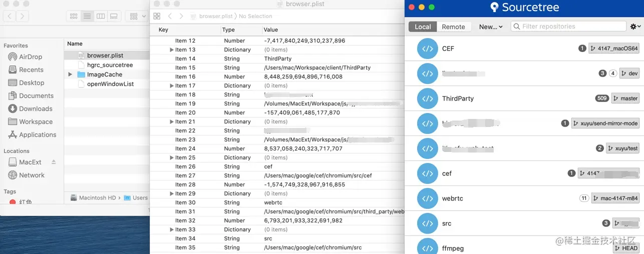The height and width of the screenshot is (254, 644).
Task: Open the New... dropdown in Sourcetree
Action: [x=490, y=26]
